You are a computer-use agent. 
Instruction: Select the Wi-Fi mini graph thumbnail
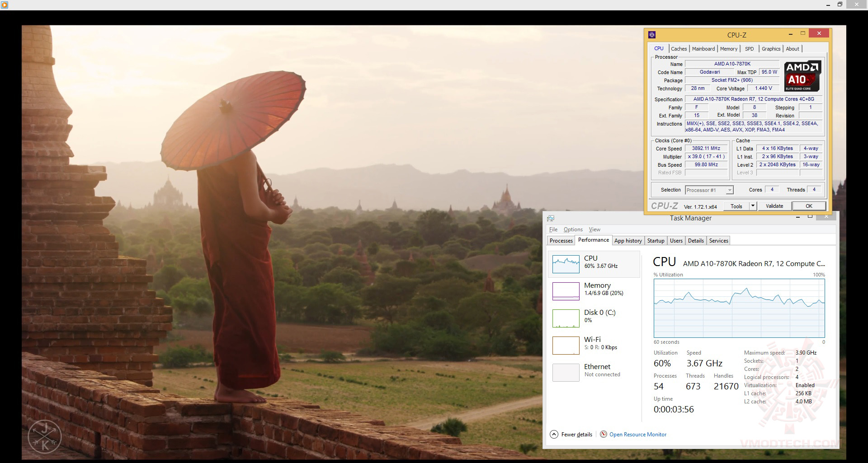click(566, 346)
